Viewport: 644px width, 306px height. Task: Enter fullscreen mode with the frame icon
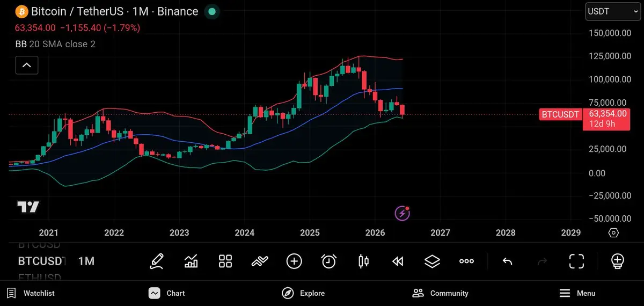click(576, 261)
